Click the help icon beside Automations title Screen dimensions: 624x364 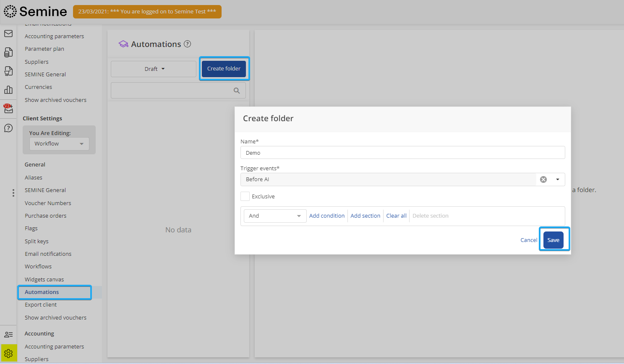[x=188, y=44]
